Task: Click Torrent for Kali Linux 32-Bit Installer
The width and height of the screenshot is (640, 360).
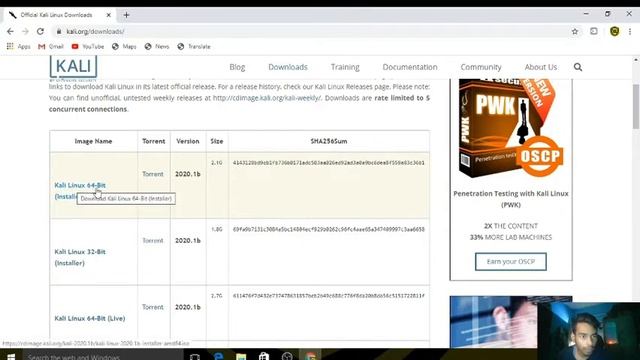Action: pyautogui.click(x=153, y=240)
